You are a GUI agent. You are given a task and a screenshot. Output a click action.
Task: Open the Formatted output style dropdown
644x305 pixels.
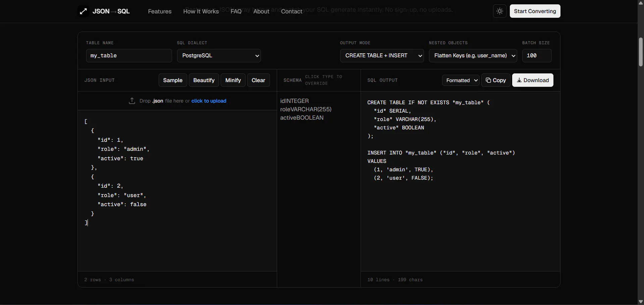tap(461, 80)
